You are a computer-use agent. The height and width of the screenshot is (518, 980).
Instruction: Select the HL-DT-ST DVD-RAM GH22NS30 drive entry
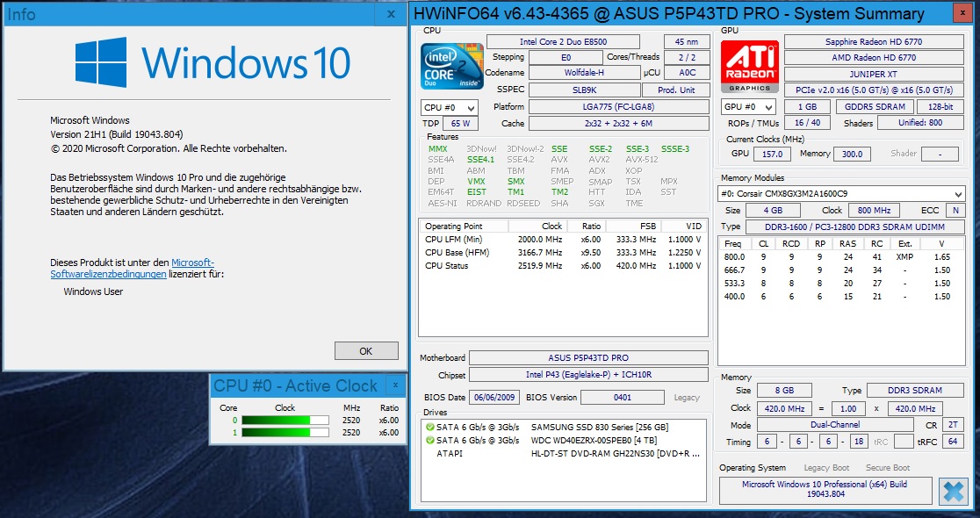563,454
